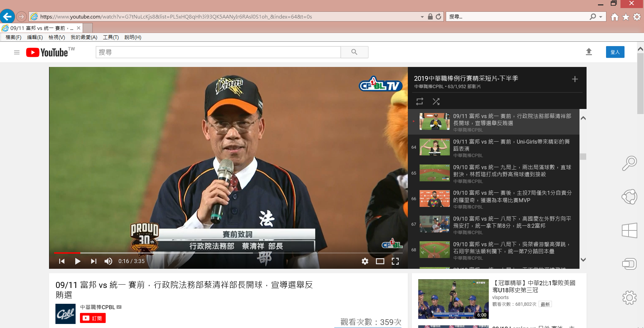
Task: Open suggested video title 【冠軍精華】中華2比1擊敗美國
Action: coord(534,286)
